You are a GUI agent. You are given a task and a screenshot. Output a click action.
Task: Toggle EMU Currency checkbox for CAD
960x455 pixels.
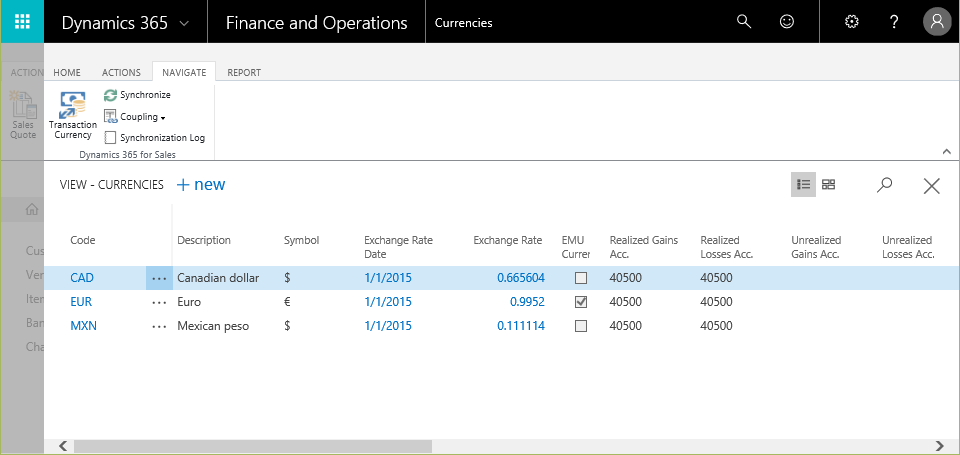[x=581, y=278]
